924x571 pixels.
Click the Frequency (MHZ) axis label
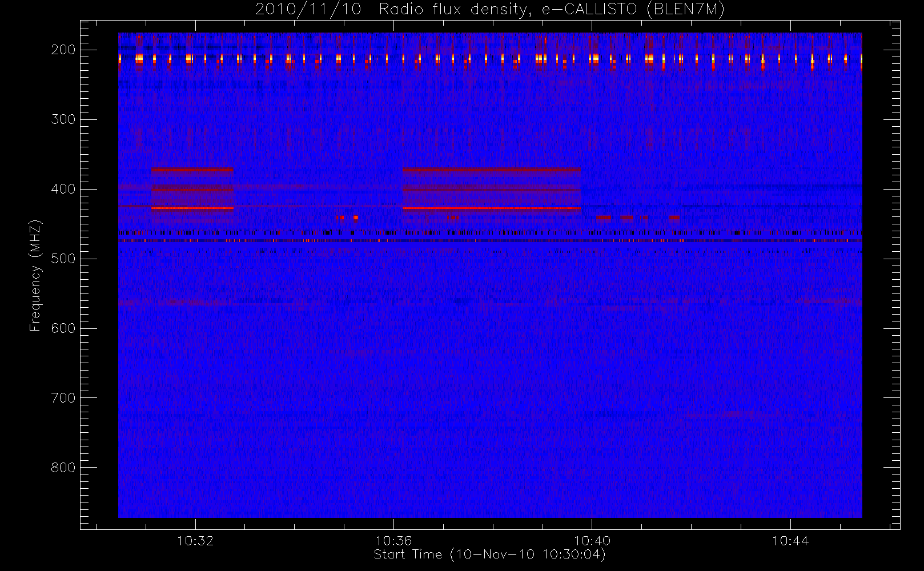pos(35,275)
